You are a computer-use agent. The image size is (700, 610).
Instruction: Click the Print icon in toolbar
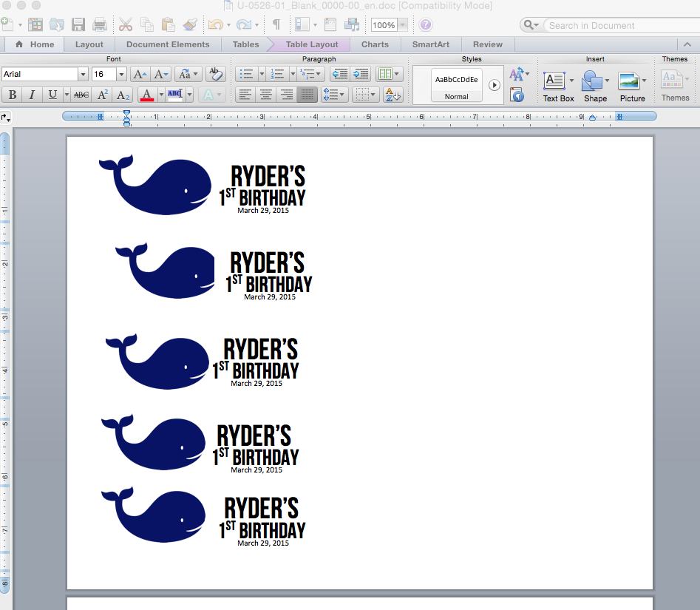coord(100,24)
